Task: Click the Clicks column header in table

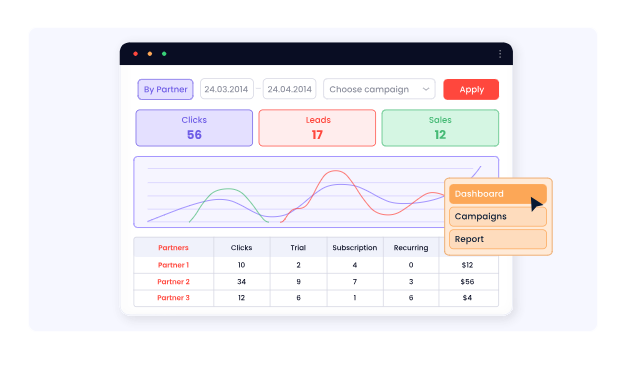Action: click(241, 248)
